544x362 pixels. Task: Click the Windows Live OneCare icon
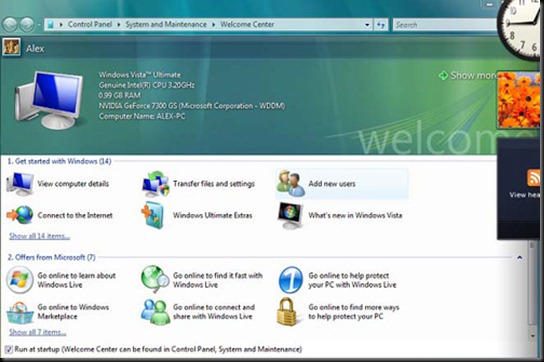[291, 280]
